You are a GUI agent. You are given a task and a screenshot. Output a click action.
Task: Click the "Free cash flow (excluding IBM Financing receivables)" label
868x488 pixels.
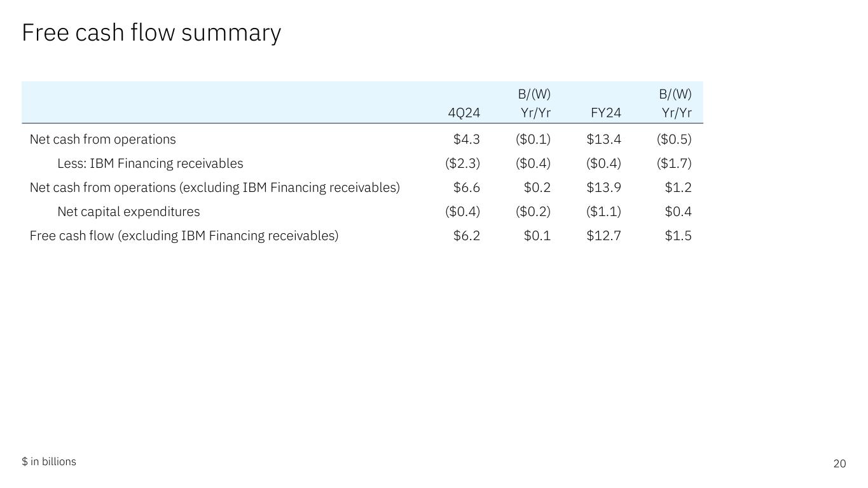(x=184, y=236)
